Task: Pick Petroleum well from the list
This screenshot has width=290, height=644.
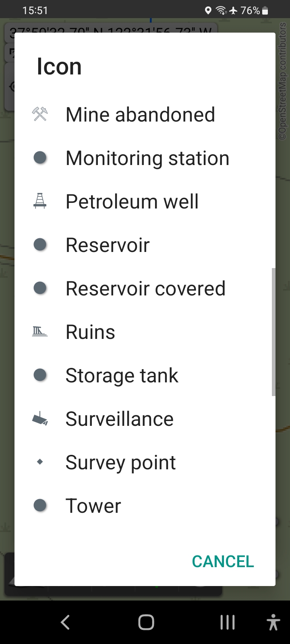Action: point(132,201)
